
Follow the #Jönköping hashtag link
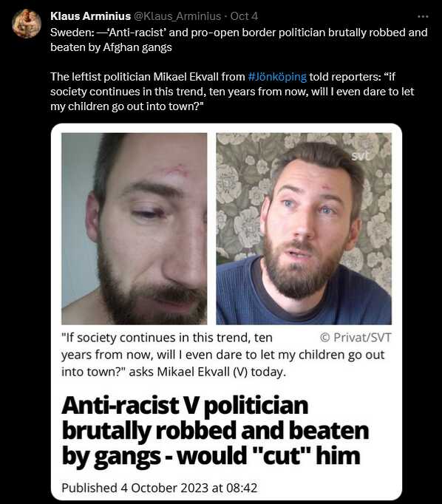[x=277, y=77]
